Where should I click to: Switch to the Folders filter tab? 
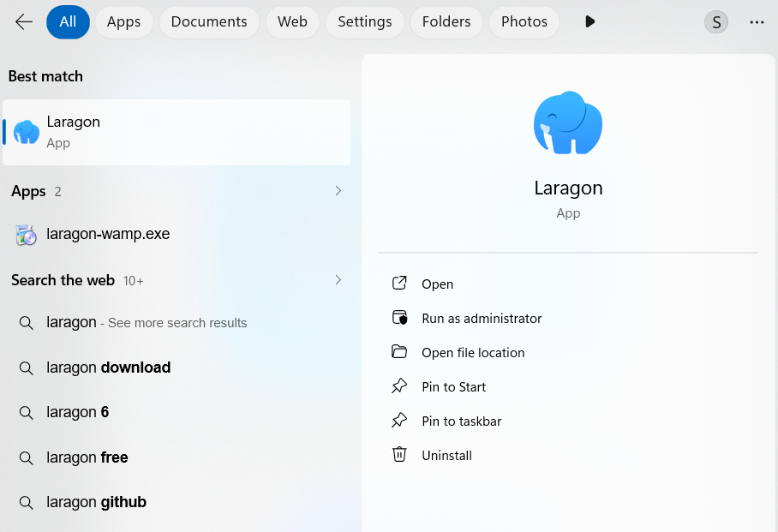[446, 21]
